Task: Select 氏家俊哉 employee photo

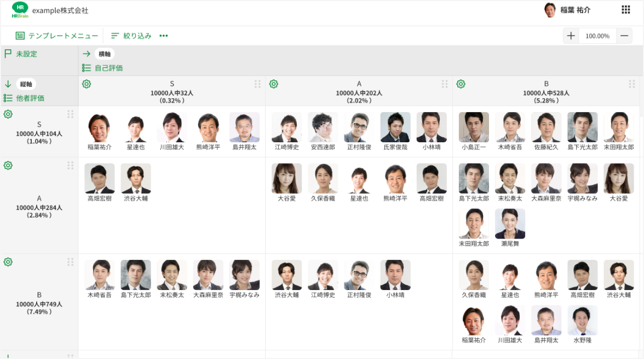Action: point(395,127)
